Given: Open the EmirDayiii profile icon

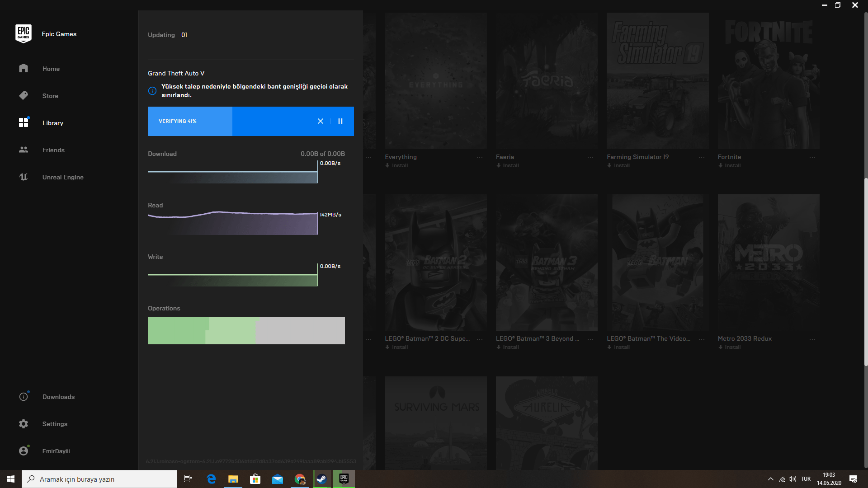Looking at the screenshot, I should [24, 451].
